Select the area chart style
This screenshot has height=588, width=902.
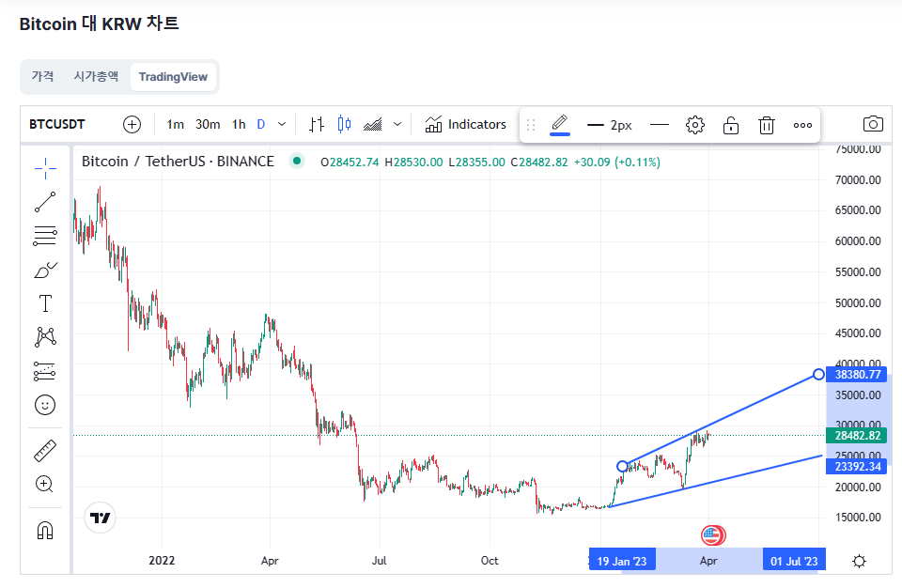pos(373,124)
